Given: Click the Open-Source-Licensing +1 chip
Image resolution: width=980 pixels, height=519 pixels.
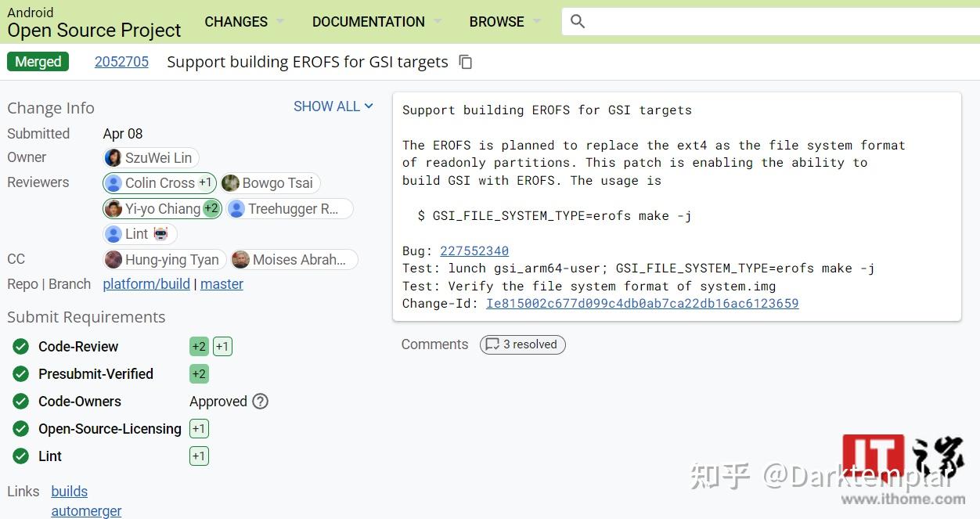Looking at the screenshot, I should 199,428.
